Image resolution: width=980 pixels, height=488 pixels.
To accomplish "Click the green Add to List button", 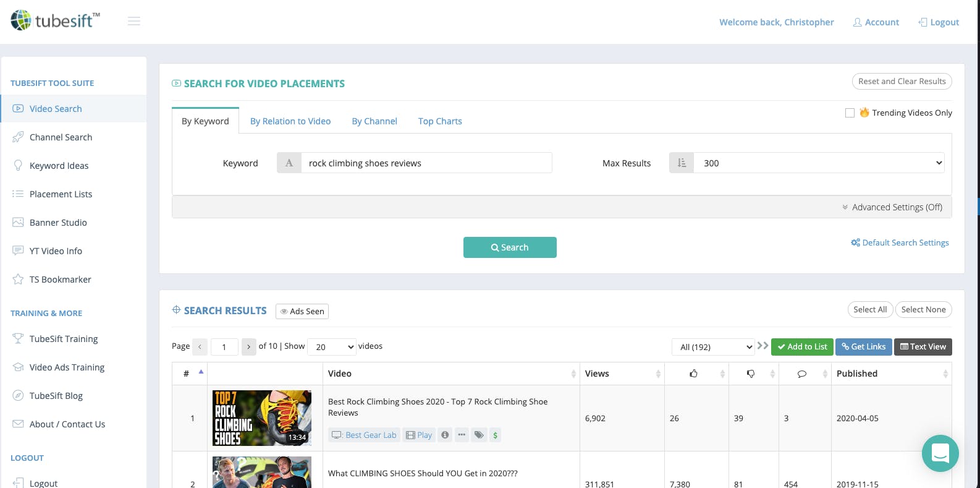I will click(802, 347).
